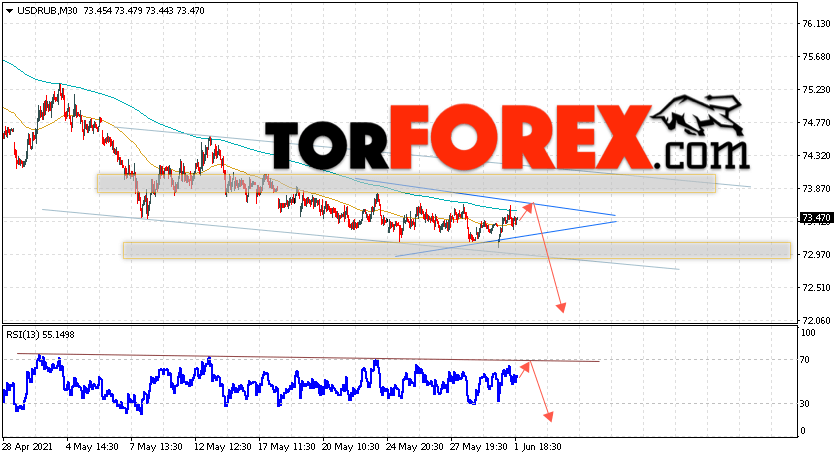
Task: Click the 73.870 price axis label
Action: click(x=817, y=189)
